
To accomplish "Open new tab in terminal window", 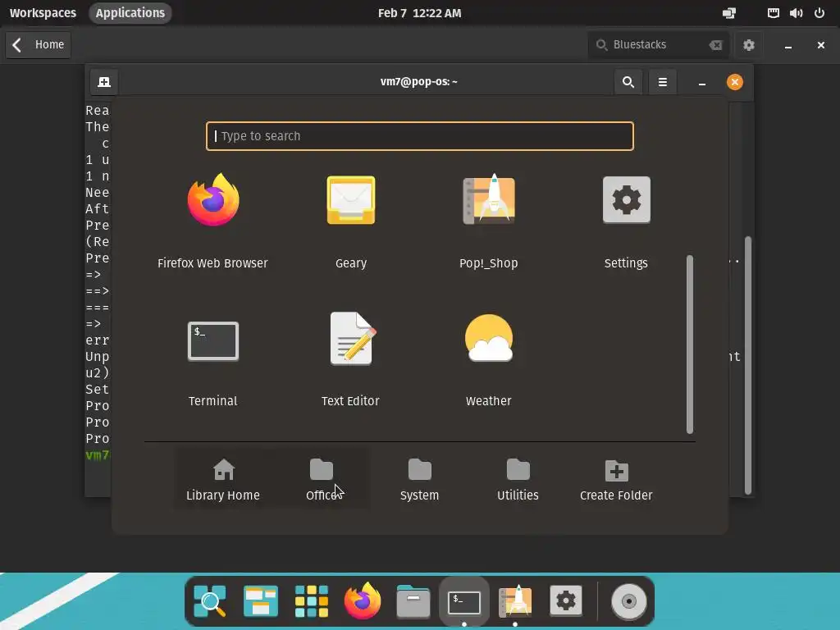I will (104, 82).
